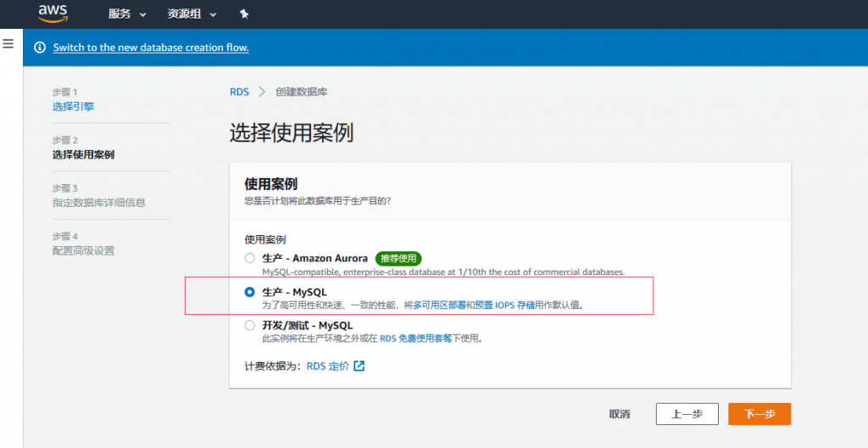Image resolution: width=868 pixels, height=448 pixels.
Task: Click the 步骤 2 选择使用案例 step label
Action: pyautogui.click(x=83, y=154)
